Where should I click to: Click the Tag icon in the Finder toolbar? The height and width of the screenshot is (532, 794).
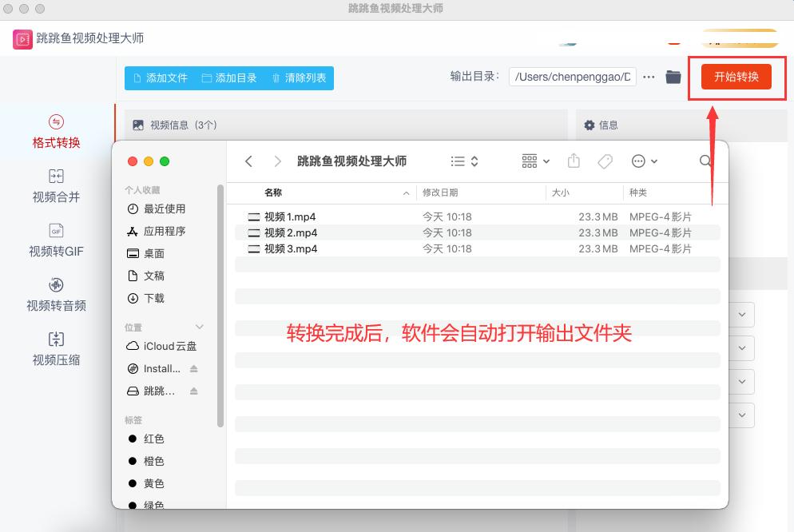605,161
